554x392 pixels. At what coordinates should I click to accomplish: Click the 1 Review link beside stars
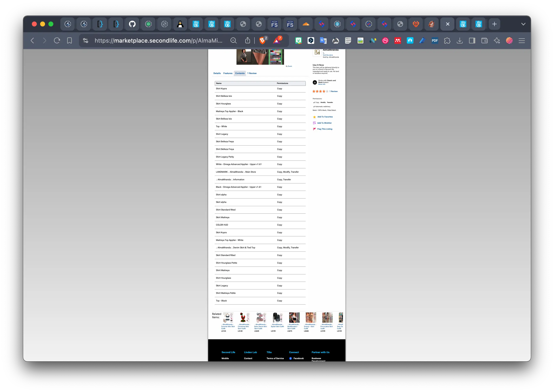(333, 91)
